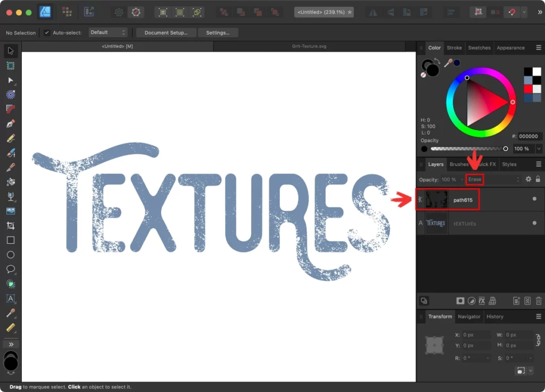
Task: Switch to the Swatches tab
Action: [x=479, y=48]
